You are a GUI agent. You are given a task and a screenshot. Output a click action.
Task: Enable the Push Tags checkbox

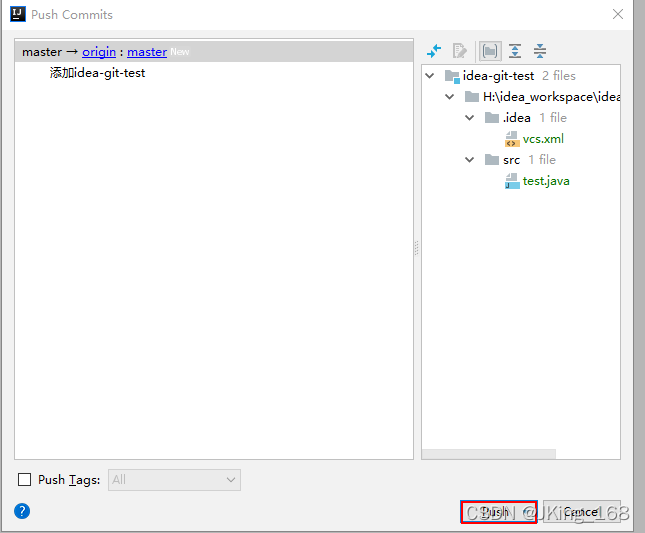pyautogui.click(x=24, y=480)
